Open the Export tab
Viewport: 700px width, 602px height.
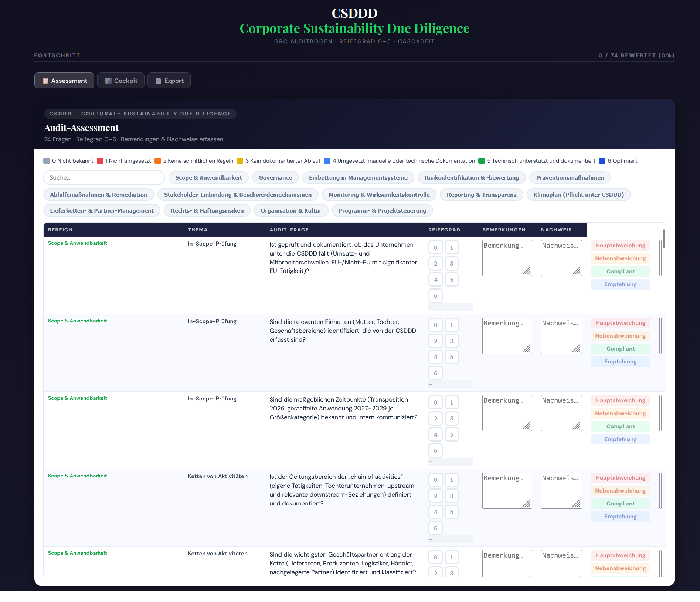pyautogui.click(x=169, y=81)
